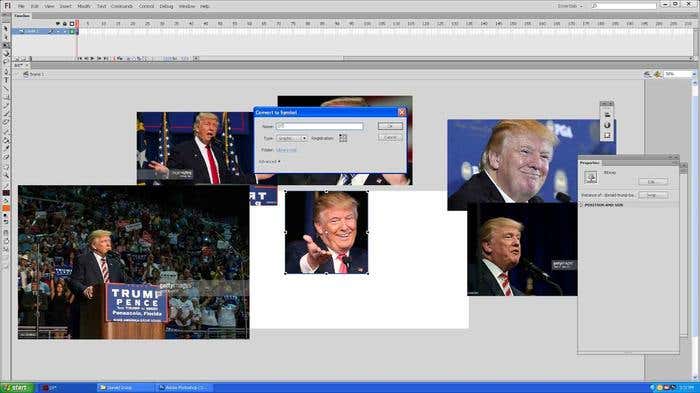Screen dimensions: 700x393
Task: Open the orange fill color swatch
Action: pos(6,208)
